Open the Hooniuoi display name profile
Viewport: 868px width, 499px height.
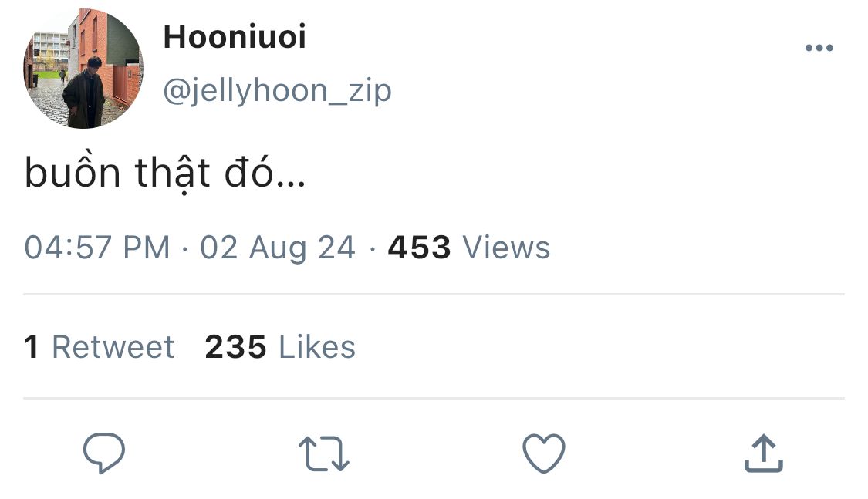[x=235, y=37]
